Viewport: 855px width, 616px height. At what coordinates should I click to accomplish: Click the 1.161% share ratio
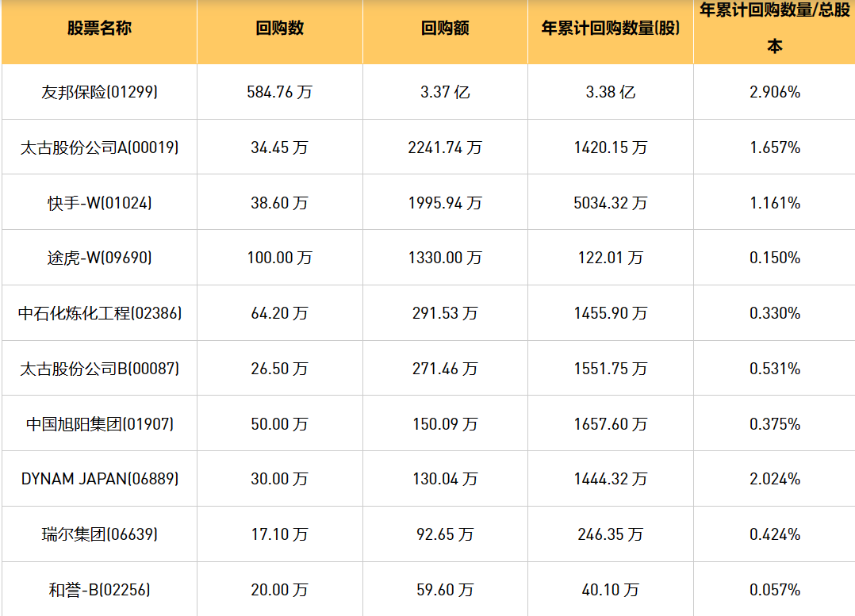pos(775,203)
